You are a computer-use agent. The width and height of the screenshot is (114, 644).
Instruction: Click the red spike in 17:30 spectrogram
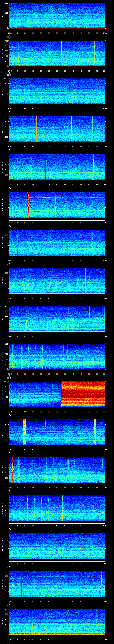(39, 546)
